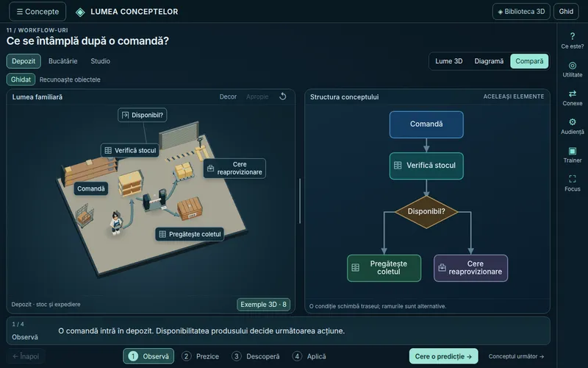Select the Disponibil? decision diamond
The height and width of the screenshot is (368, 588).
[x=426, y=211]
